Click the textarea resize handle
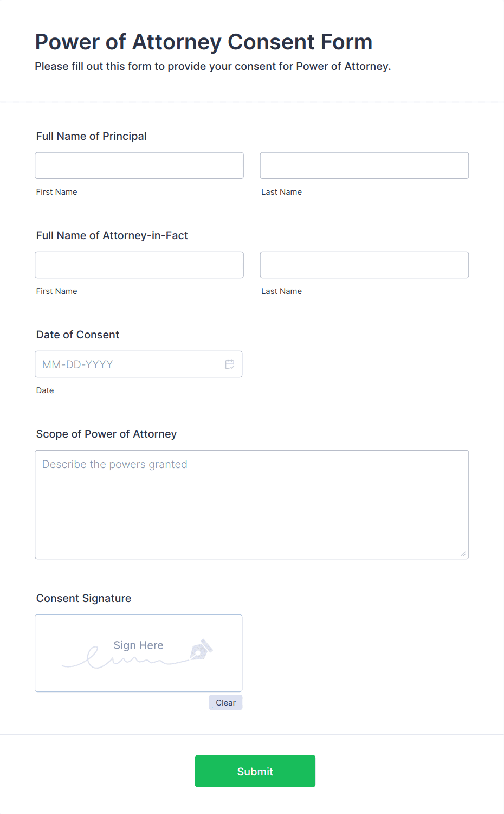 (463, 554)
